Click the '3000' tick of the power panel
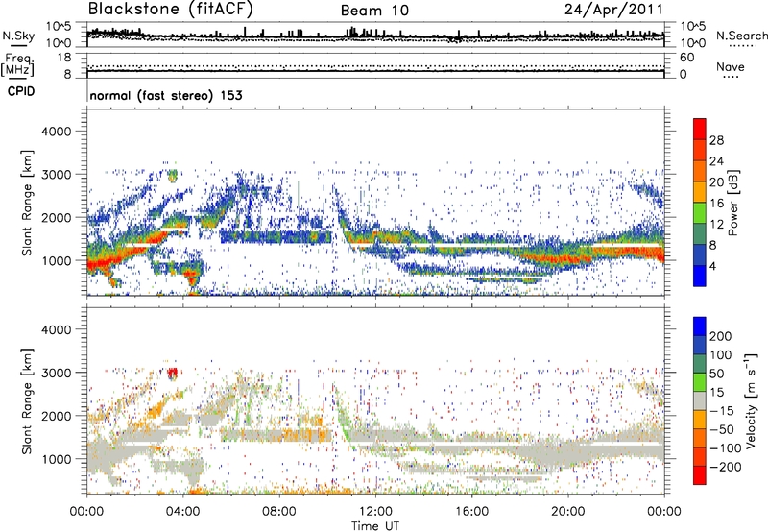Screen dimensions: 768x532 (57, 175)
